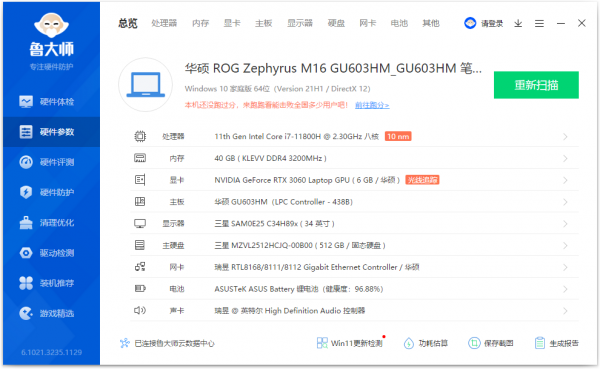Expand the 内存 row chevron
This screenshot has height=369, width=600.
565,158
